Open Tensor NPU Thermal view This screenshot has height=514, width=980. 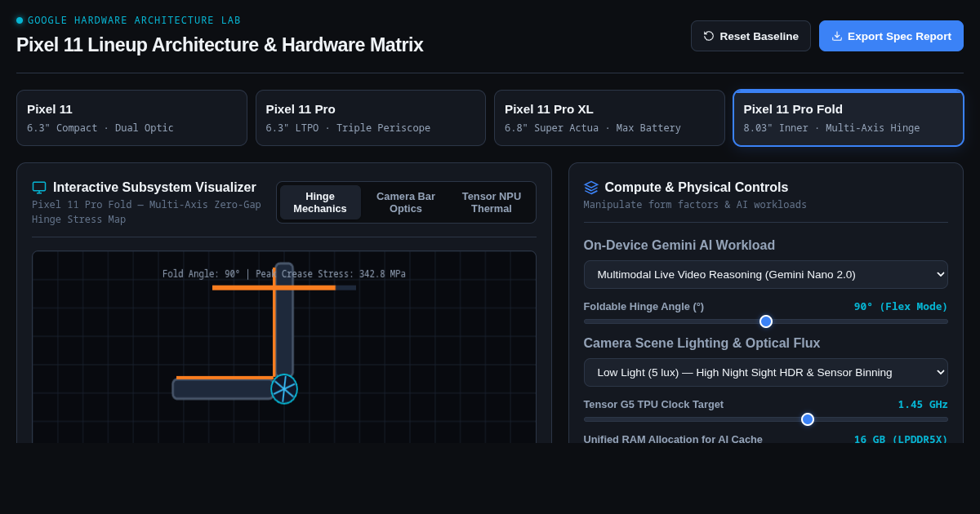492,202
